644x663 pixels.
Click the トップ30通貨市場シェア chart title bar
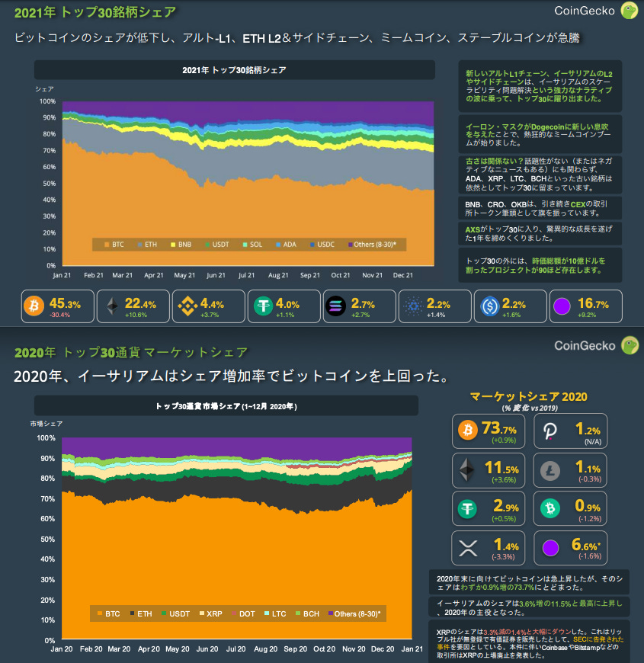226,406
